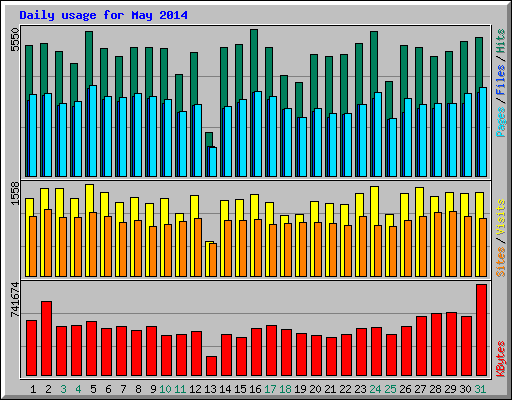
Task: Click the green "Hits" legend label
Action: [x=500, y=41]
